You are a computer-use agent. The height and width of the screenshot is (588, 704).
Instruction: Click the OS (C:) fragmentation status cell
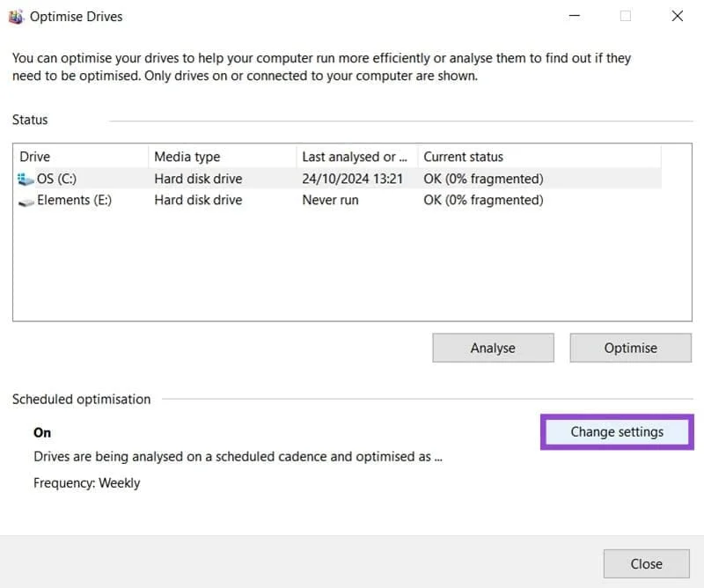point(483,179)
